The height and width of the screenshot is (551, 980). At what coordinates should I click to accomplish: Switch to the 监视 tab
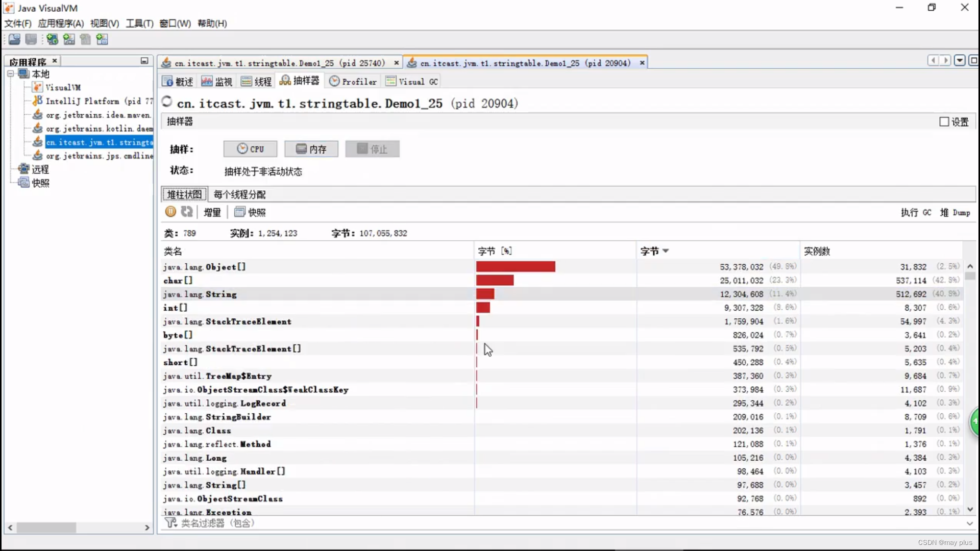217,82
